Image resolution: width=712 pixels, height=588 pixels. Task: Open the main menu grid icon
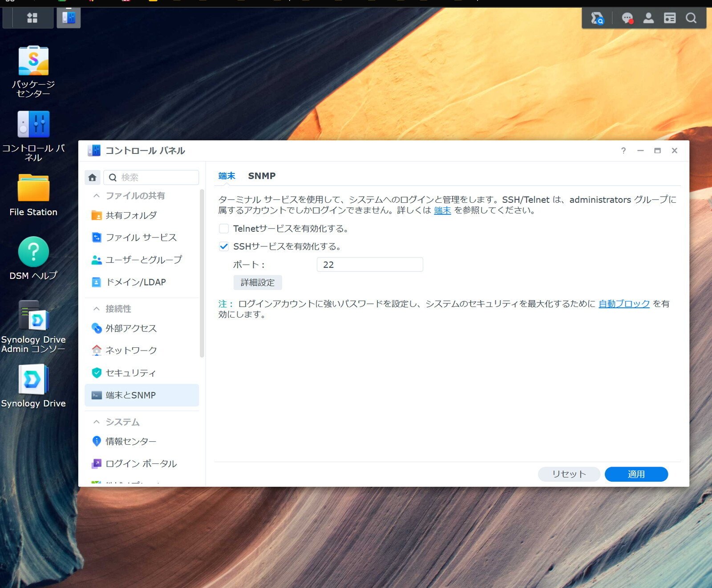tap(32, 18)
